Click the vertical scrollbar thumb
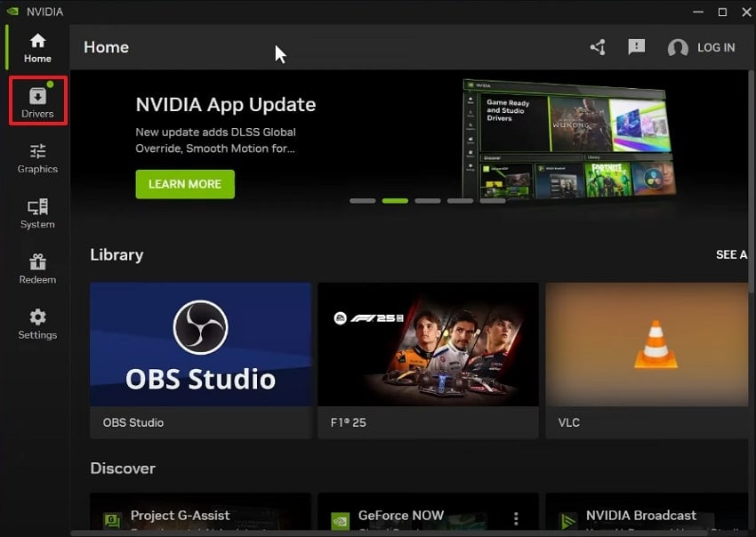756x537 pixels. click(751, 180)
